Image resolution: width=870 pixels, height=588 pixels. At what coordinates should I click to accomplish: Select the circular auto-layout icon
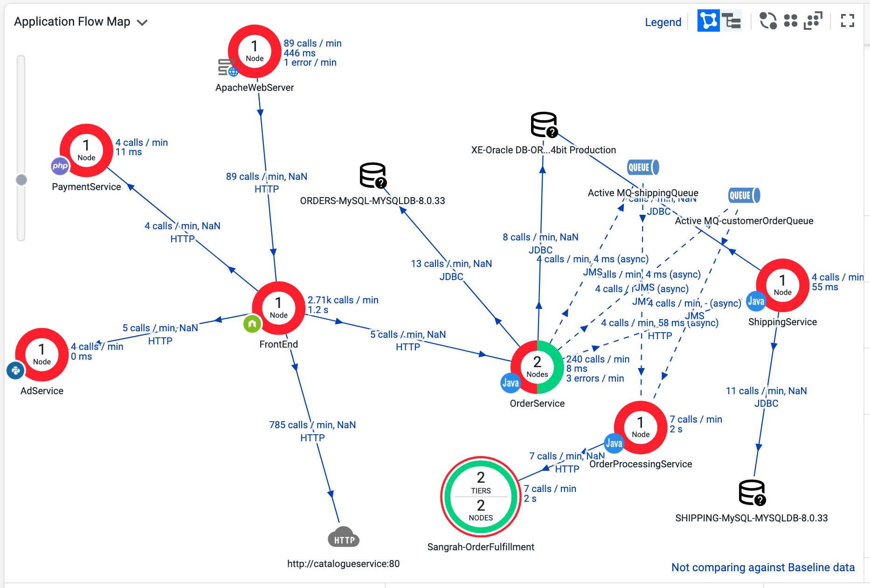pos(768,21)
